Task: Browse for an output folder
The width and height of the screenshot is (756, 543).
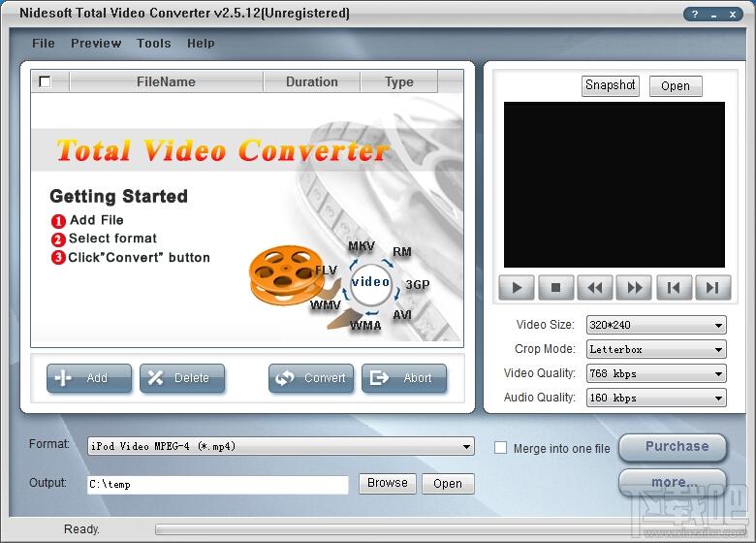Action: pos(387,483)
